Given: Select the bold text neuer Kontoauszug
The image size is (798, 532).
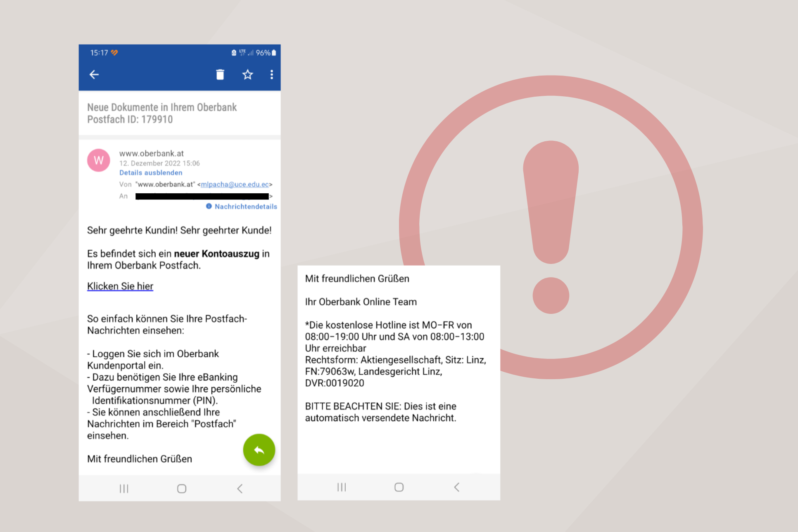Looking at the screenshot, I should [217, 254].
